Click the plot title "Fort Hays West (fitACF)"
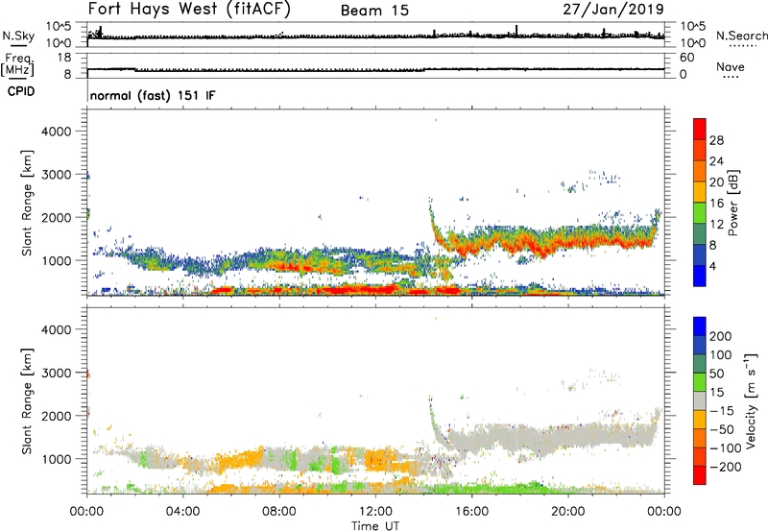The width and height of the screenshot is (768, 532). click(189, 9)
